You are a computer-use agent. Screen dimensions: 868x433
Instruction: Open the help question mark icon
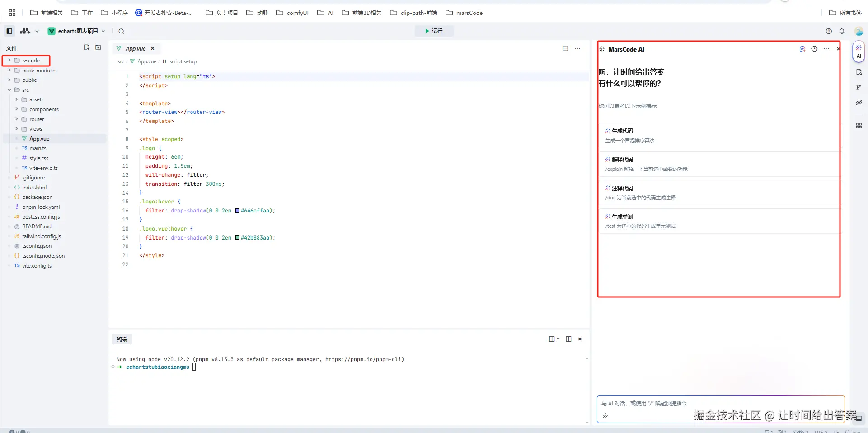coord(829,31)
